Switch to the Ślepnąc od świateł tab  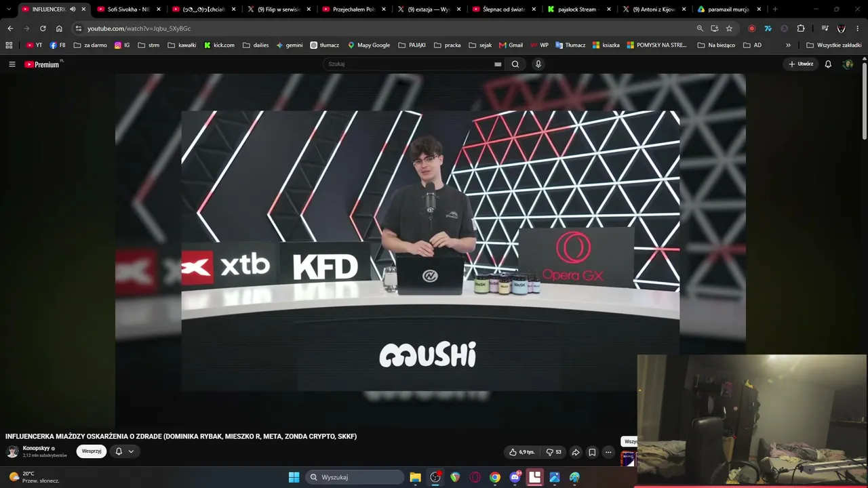[505, 9]
